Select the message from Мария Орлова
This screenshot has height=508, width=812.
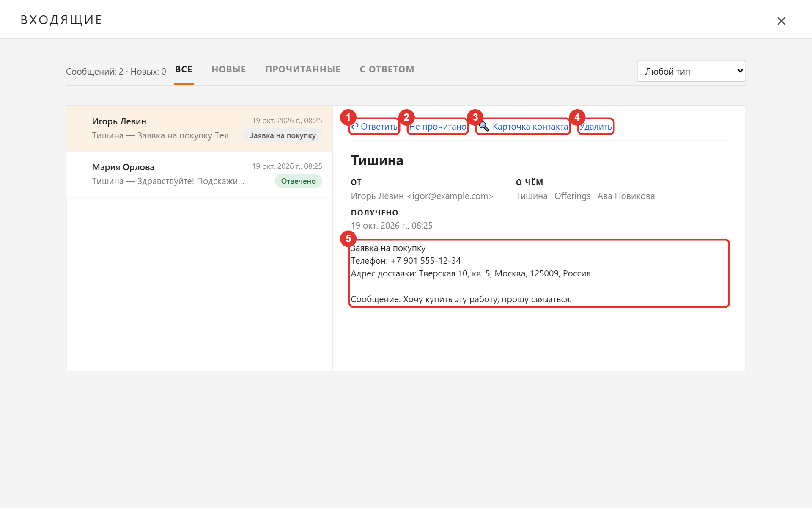[200, 174]
